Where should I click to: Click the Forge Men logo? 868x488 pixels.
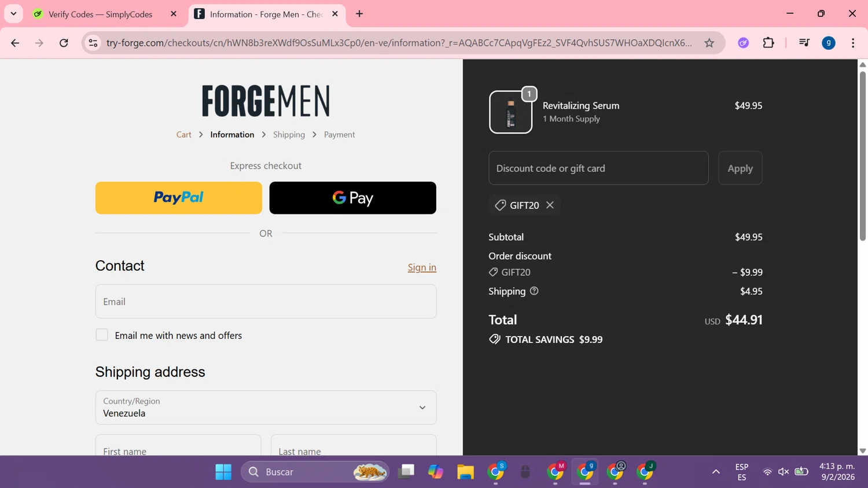pos(266,101)
